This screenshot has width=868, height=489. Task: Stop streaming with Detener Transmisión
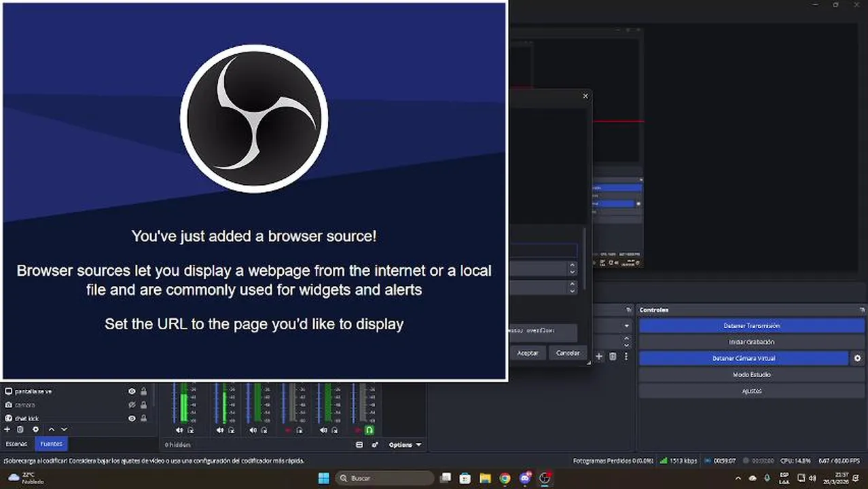(752, 326)
